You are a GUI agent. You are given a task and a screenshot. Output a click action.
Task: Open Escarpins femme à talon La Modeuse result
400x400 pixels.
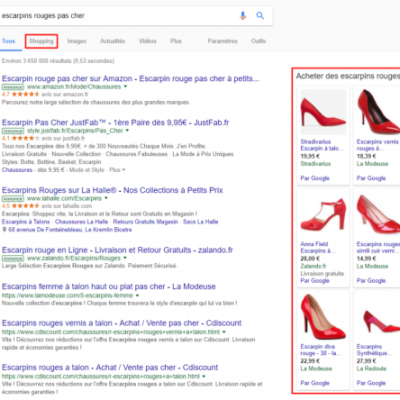[109, 287]
